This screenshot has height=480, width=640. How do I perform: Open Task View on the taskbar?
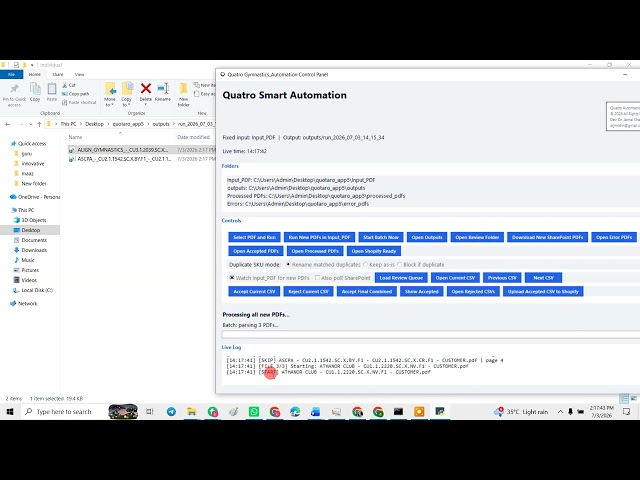pos(150,412)
